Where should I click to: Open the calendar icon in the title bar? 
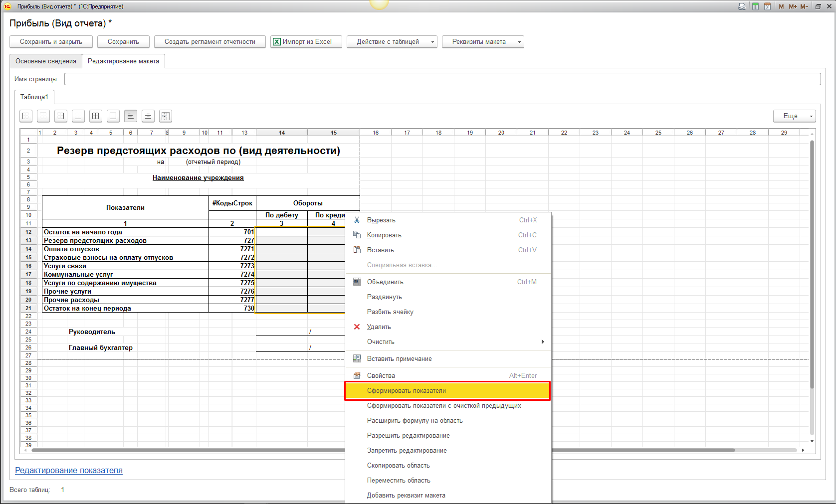click(767, 6)
